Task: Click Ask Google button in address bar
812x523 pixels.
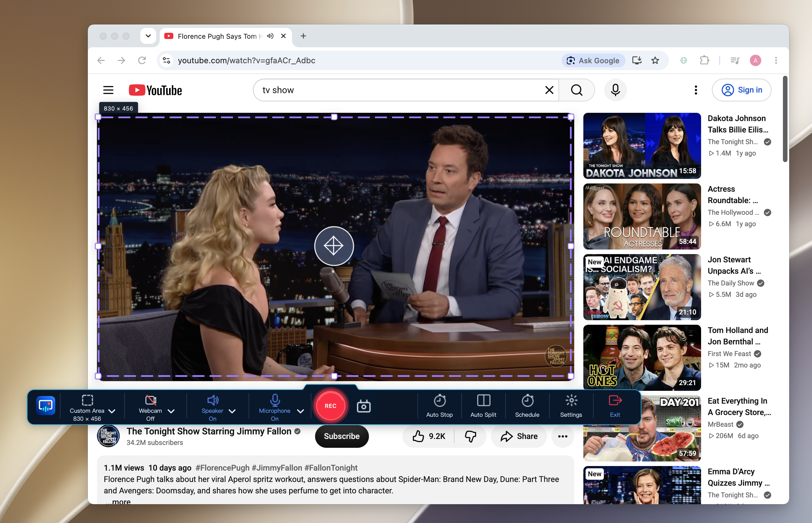Action: tap(593, 60)
